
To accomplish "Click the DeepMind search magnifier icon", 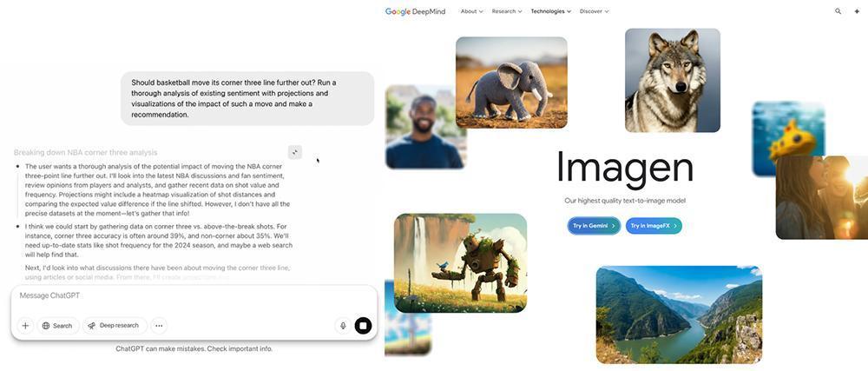I will pyautogui.click(x=838, y=11).
